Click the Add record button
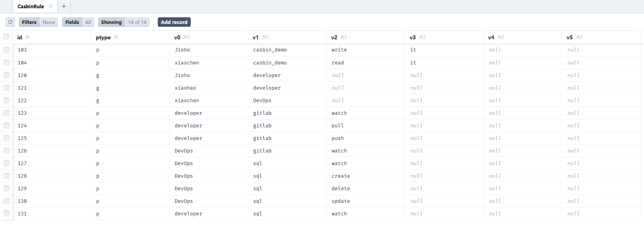Viewport: 644px width, 226px height. pyautogui.click(x=174, y=22)
